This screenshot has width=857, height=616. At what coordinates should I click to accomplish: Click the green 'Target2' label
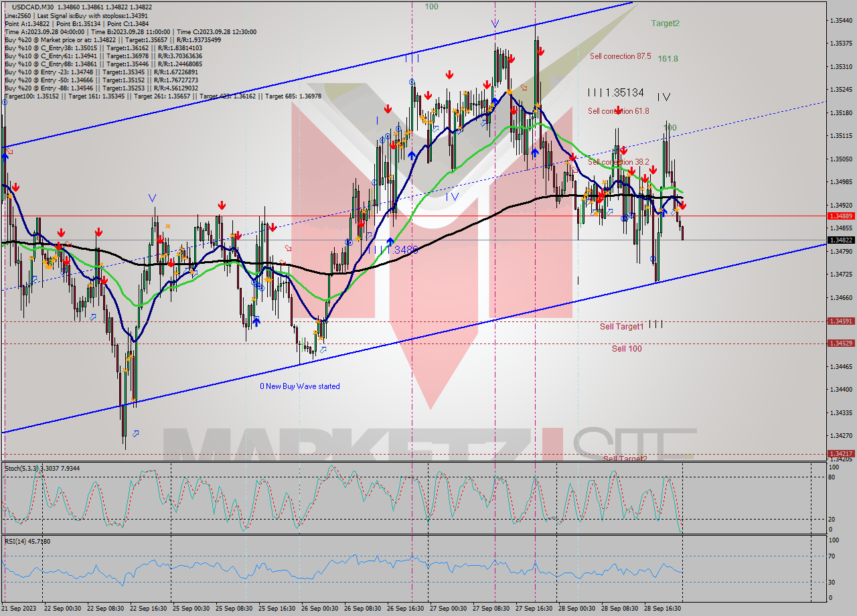(x=666, y=23)
